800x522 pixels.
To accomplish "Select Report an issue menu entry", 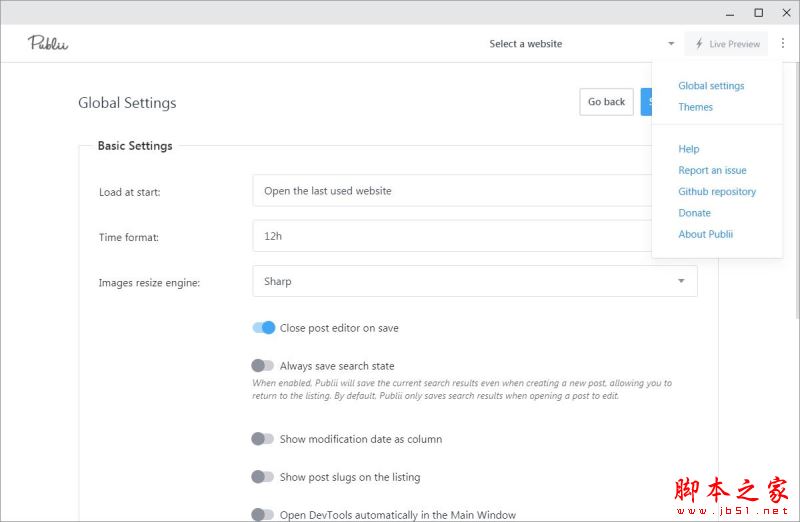I will coord(712,170).
